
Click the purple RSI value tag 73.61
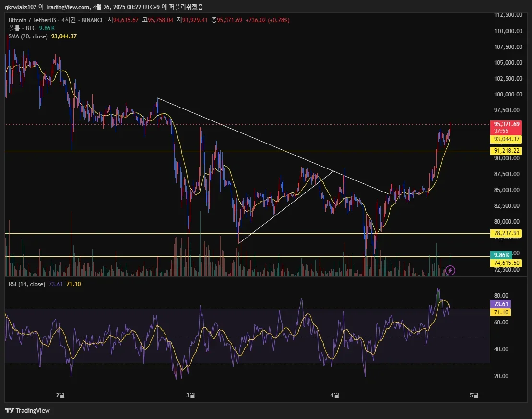coord(501,304)
